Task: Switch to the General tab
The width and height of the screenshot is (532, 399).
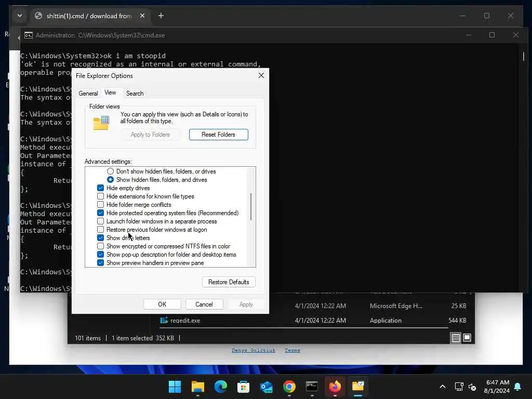Action: coord(88,94)
